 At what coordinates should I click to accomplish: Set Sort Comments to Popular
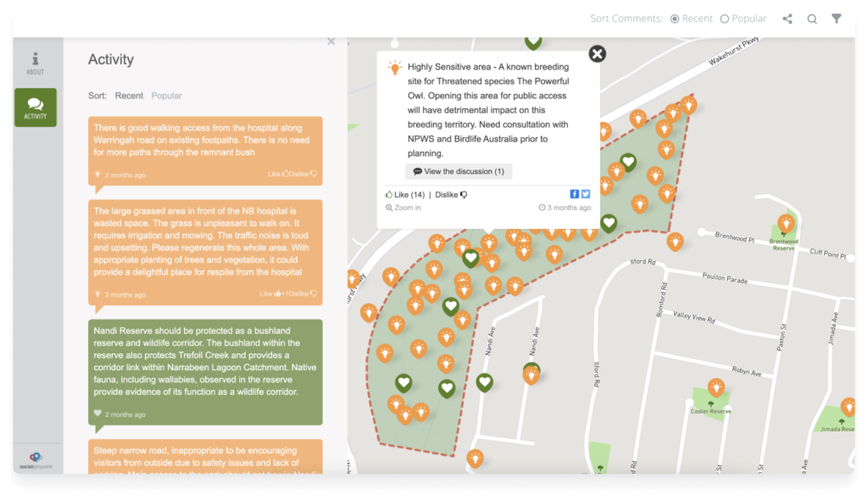743,19
